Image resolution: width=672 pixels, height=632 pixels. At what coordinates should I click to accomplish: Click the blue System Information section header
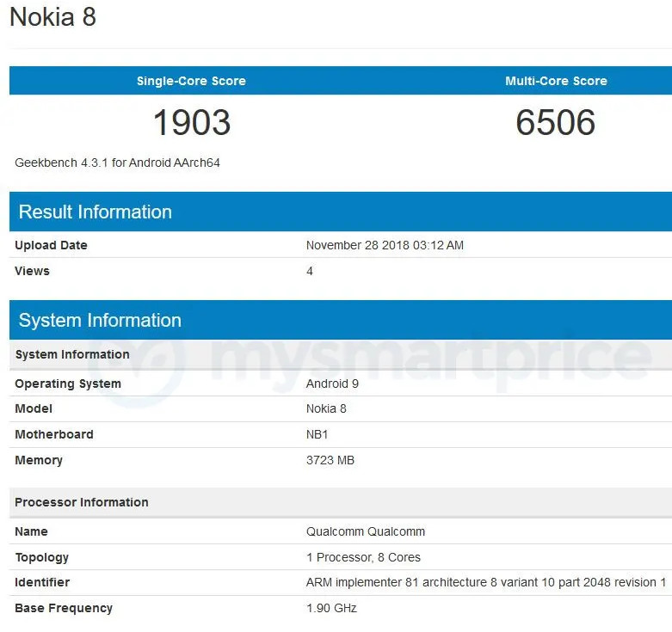(341, 320)
